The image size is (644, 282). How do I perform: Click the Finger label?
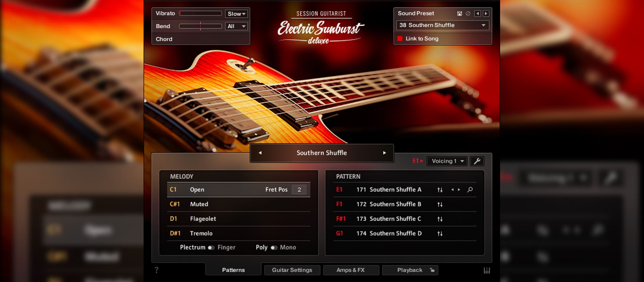(x=226, y=247)
